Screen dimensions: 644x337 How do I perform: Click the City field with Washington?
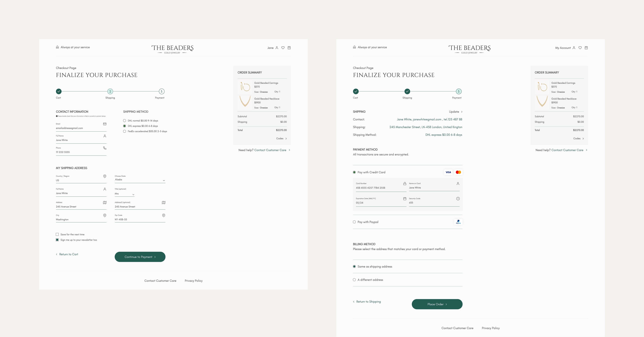pyautogui.click(x=81, y=218)
